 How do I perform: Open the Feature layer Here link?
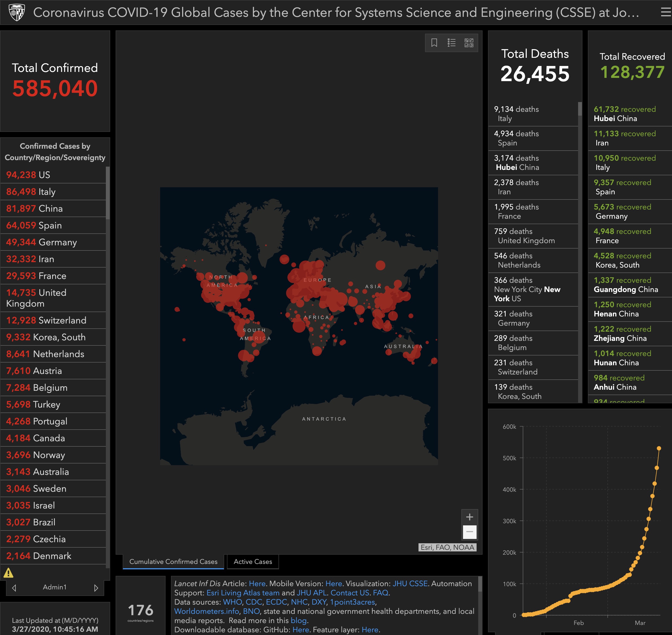370,630
